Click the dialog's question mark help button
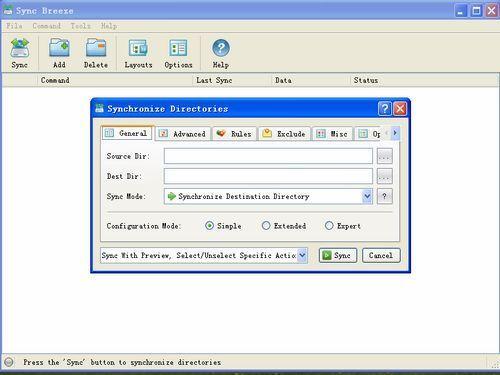 pos(384,109)
